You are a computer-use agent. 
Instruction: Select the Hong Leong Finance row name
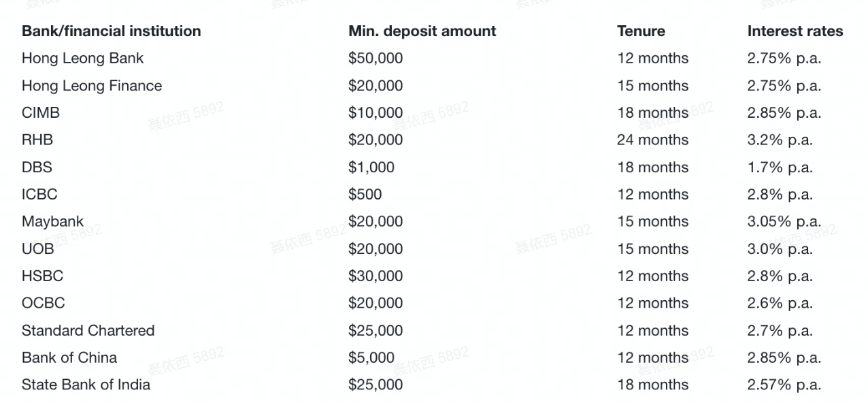pos(92,86)
